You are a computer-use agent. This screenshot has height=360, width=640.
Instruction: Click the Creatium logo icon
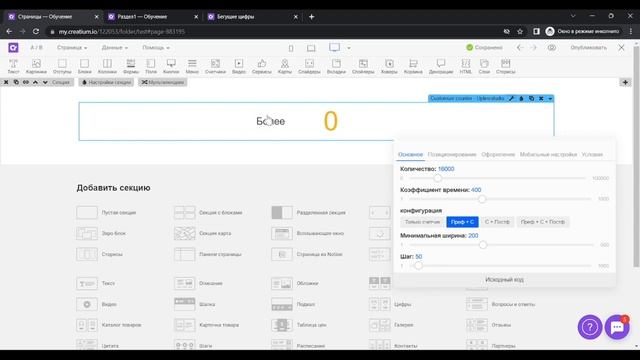point(13,47)
